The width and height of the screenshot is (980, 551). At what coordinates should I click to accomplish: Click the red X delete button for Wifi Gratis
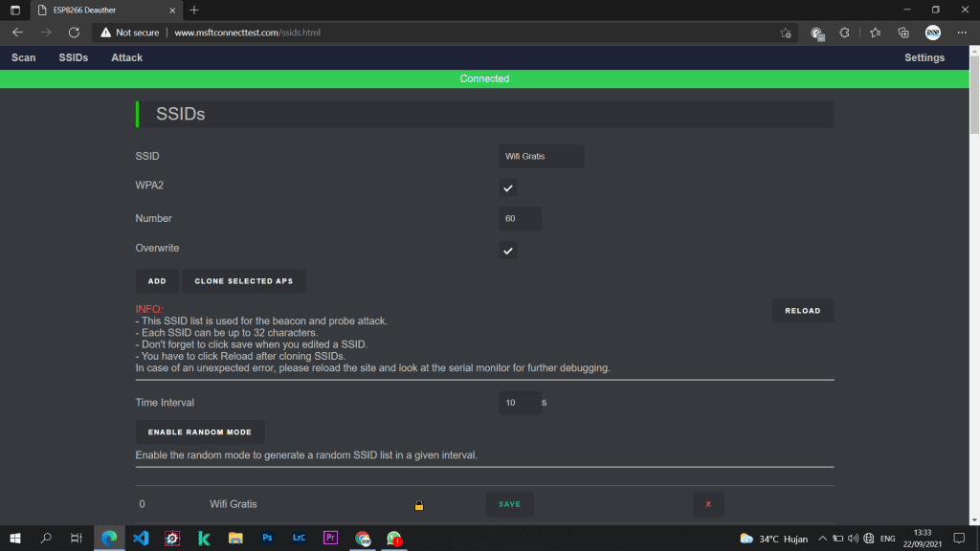click(x=708, y=504)
